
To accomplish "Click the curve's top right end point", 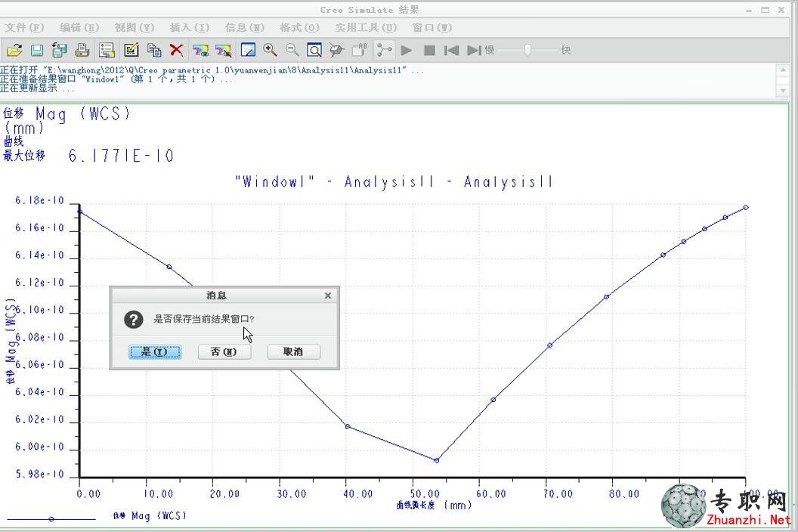I will [x=746, y=208].
